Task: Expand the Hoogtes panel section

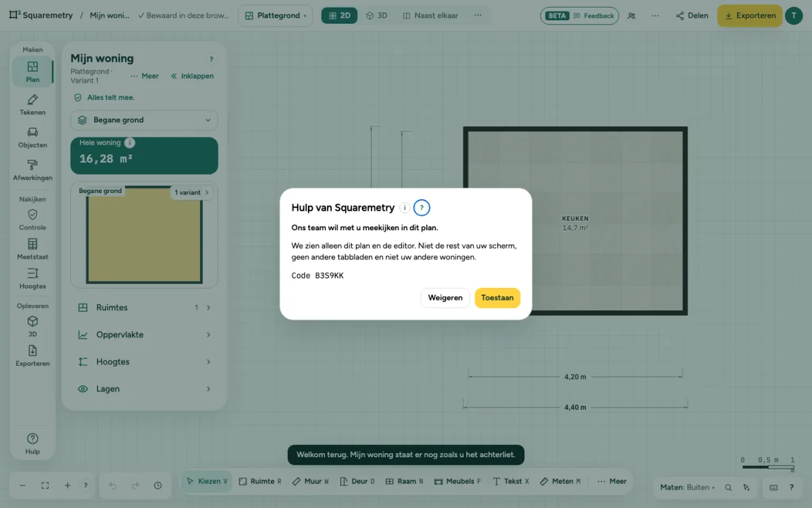Action: pyautogui.click(x=144, y=362)
